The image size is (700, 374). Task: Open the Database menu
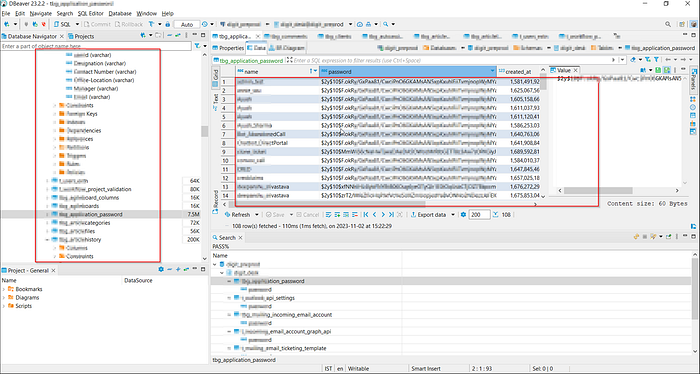point(120,13)
